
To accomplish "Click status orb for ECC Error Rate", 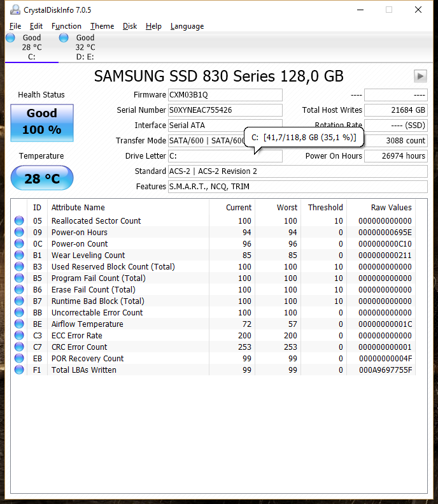I will coord(19,335).
